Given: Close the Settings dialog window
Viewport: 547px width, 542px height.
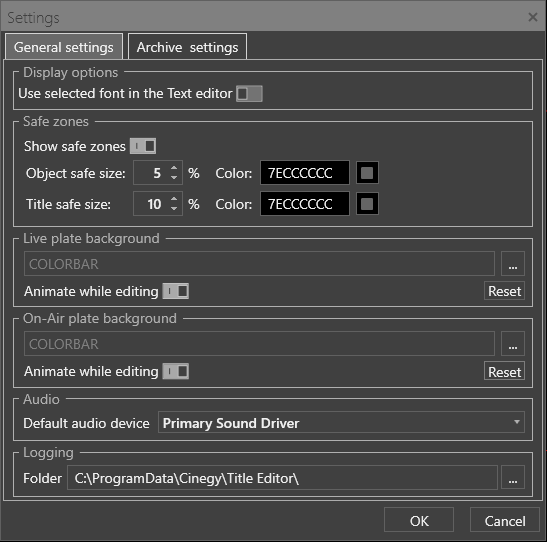Looking at the screenshot, I should coord(533,17).
